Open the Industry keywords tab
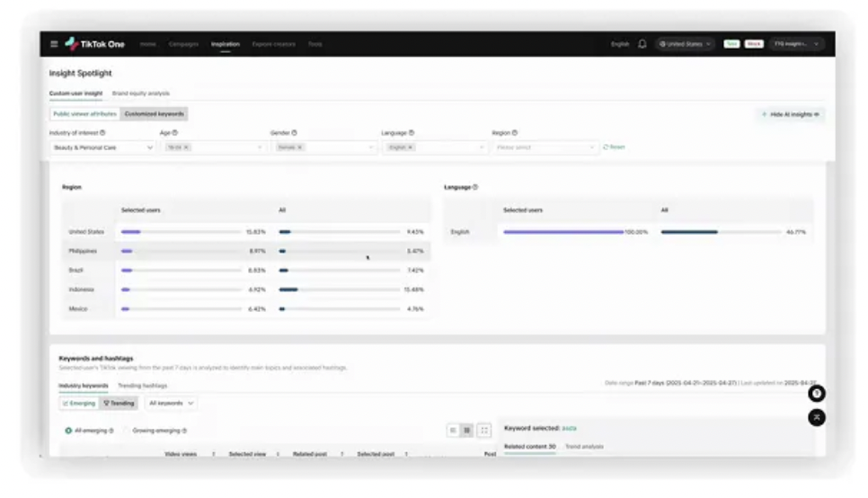The height and width of the screenshot is (498, 868). pos(84,386)
